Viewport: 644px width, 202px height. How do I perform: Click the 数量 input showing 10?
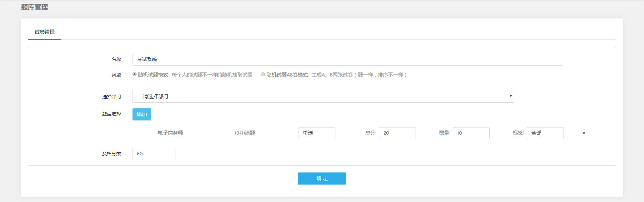pos(471,133)
